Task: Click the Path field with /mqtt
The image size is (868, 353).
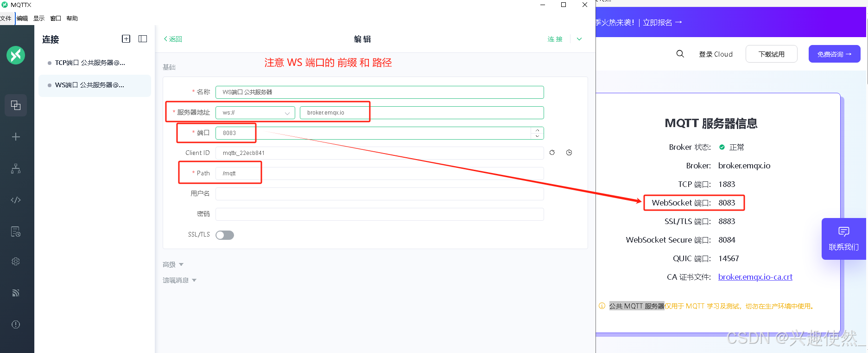Action: pyautogui.click(x=380, y=173)
